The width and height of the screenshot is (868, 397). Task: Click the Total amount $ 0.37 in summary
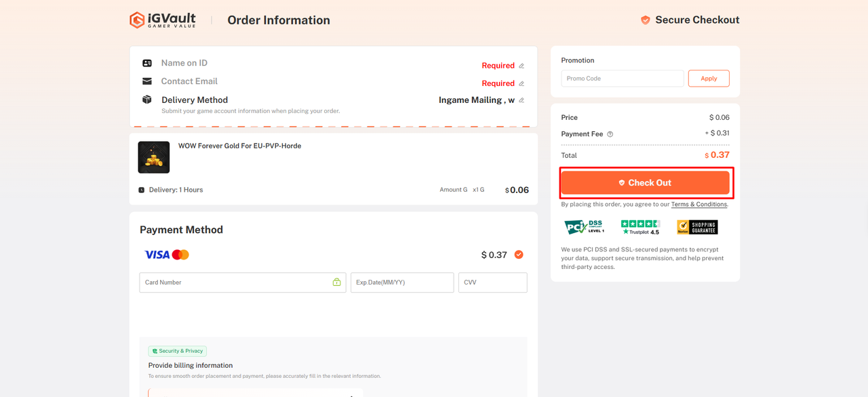coord(717,155)
